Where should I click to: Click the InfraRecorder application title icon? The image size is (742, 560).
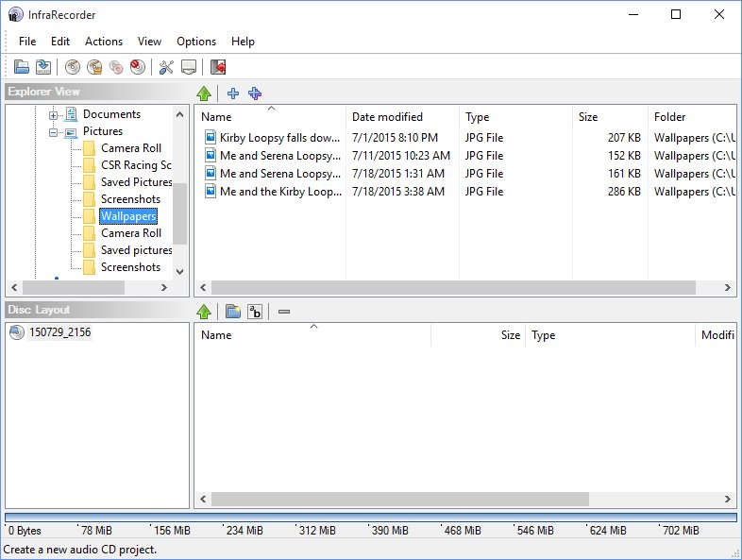(15, 15)
